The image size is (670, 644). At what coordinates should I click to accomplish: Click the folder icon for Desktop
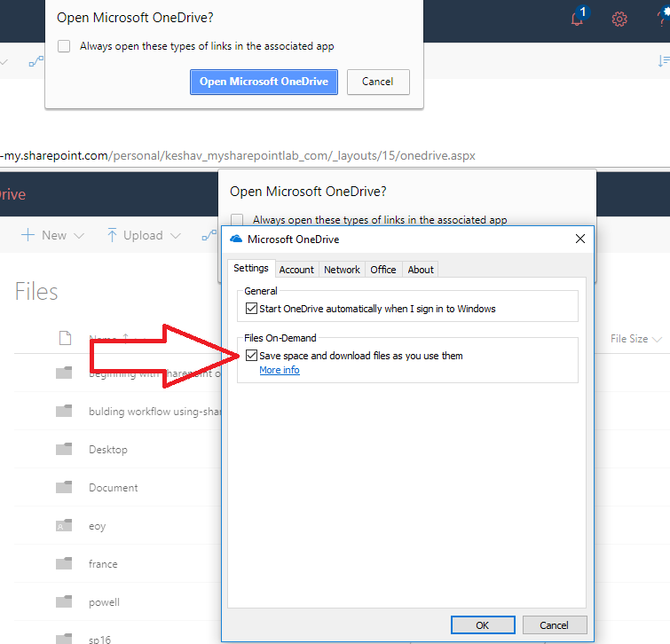(64, 449)
